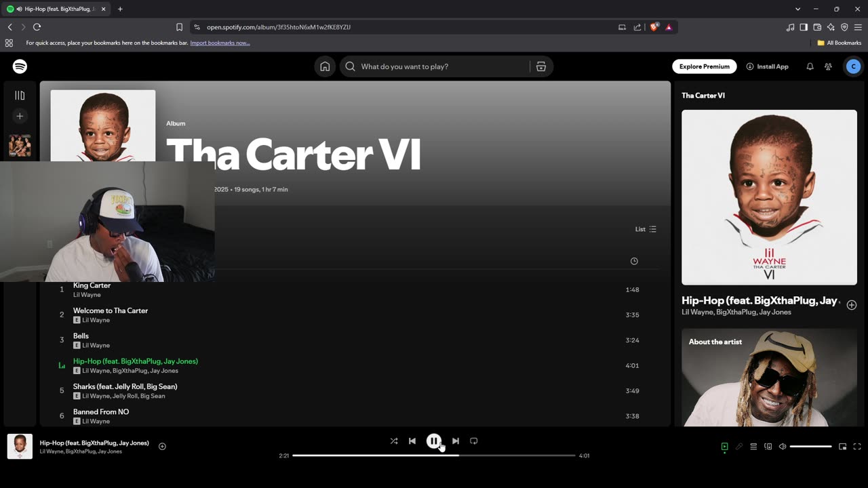Click the Spotify logo
This screenshot has height=488, width=868.
point(20,66)
